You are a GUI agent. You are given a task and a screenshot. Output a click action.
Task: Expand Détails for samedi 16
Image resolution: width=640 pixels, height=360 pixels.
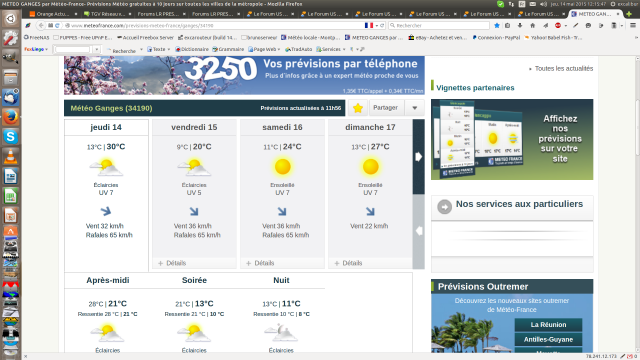point(260,263)
